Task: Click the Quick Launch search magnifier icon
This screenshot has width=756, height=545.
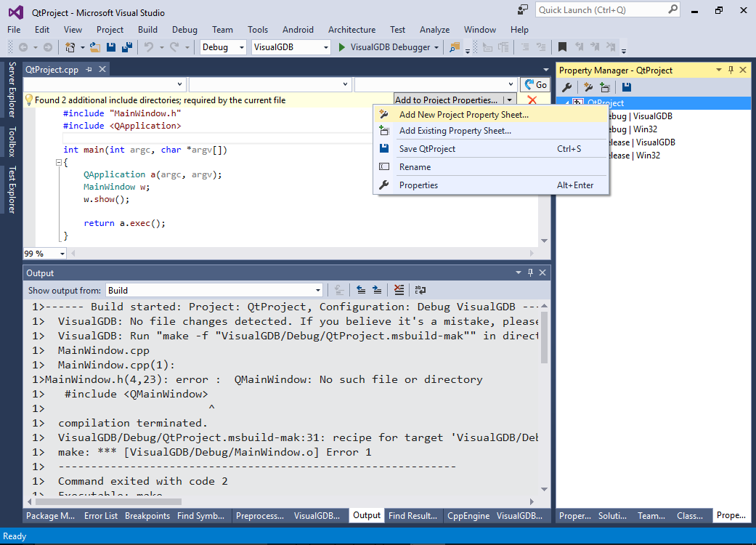Action: tap(672, 9)
